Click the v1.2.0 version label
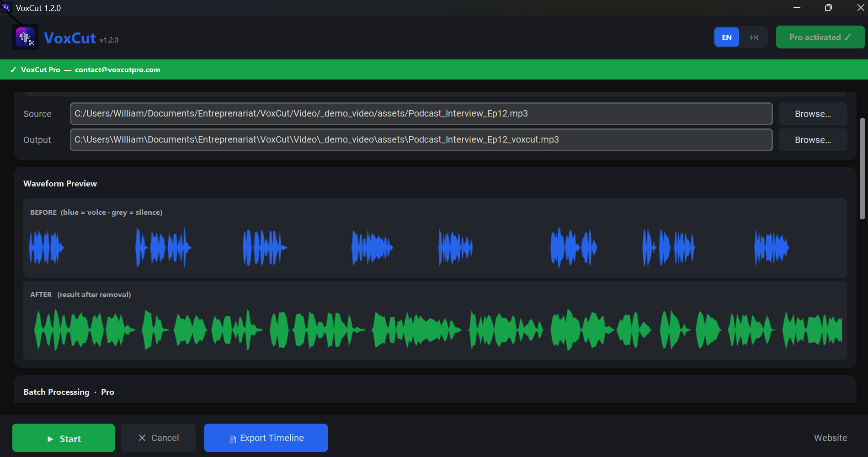 [x=109, y=40]
